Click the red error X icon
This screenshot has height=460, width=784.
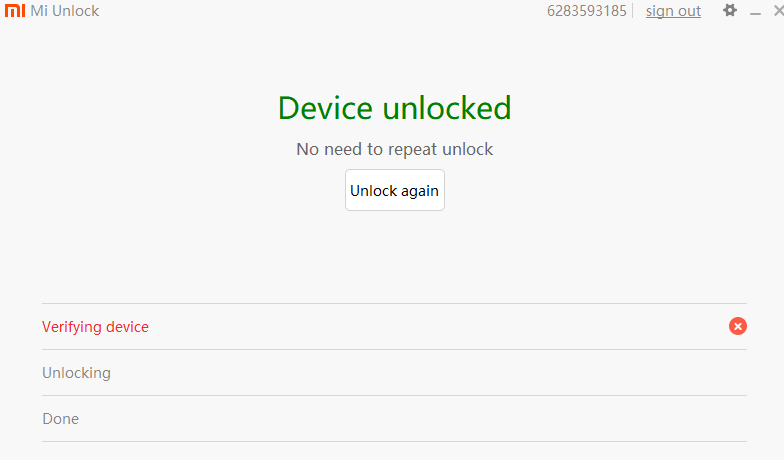738,326
